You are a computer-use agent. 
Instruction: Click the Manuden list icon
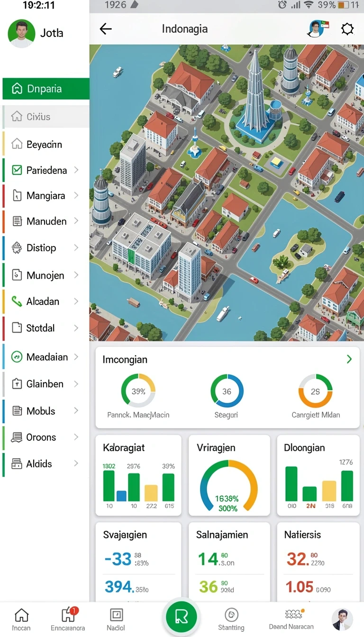coord(17,221)
